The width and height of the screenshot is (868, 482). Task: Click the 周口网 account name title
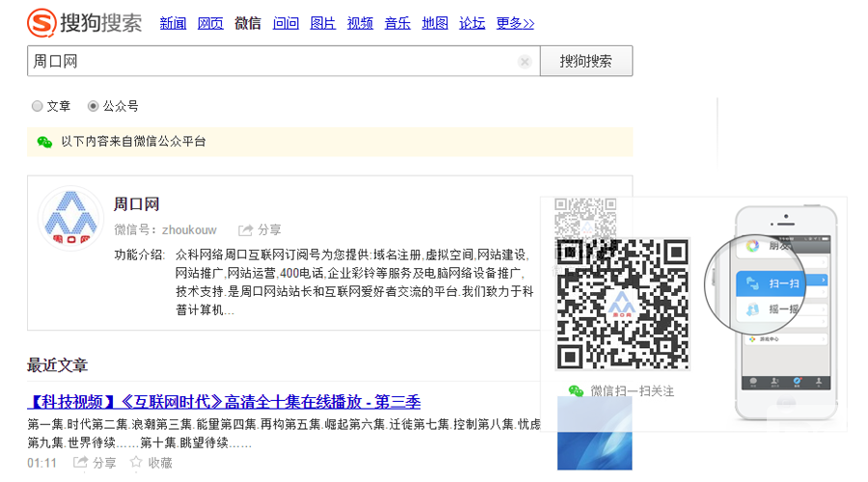click(x=136, y=204)
